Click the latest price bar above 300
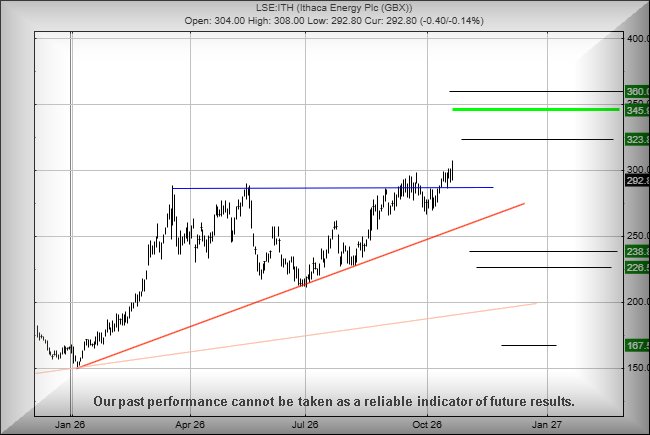650x435 pixels. [452, 170]
